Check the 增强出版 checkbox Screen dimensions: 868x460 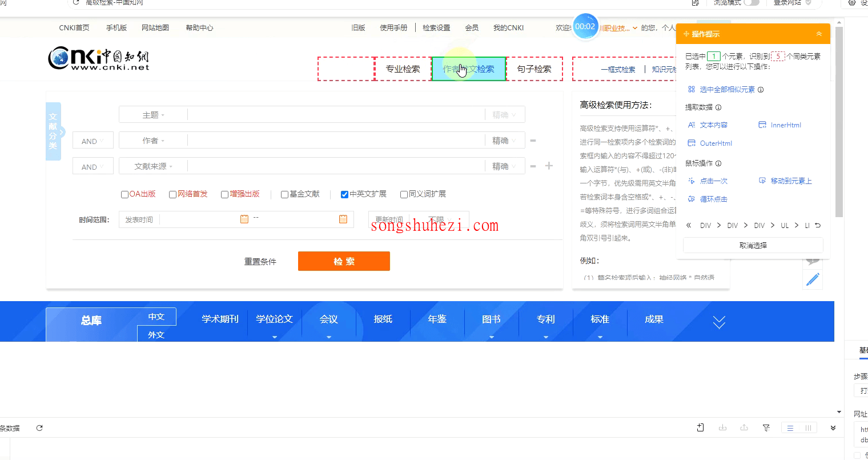224,195
